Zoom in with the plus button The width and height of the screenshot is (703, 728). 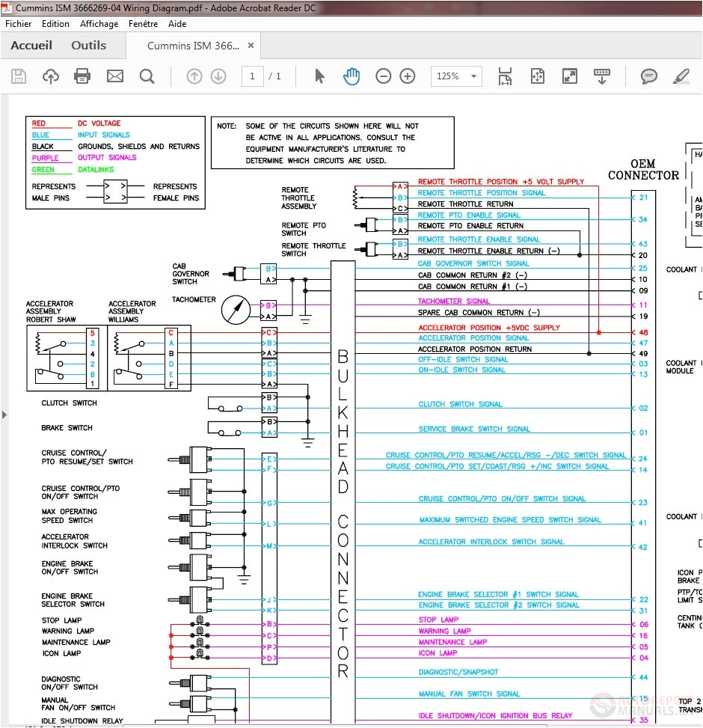click(408, 76)
